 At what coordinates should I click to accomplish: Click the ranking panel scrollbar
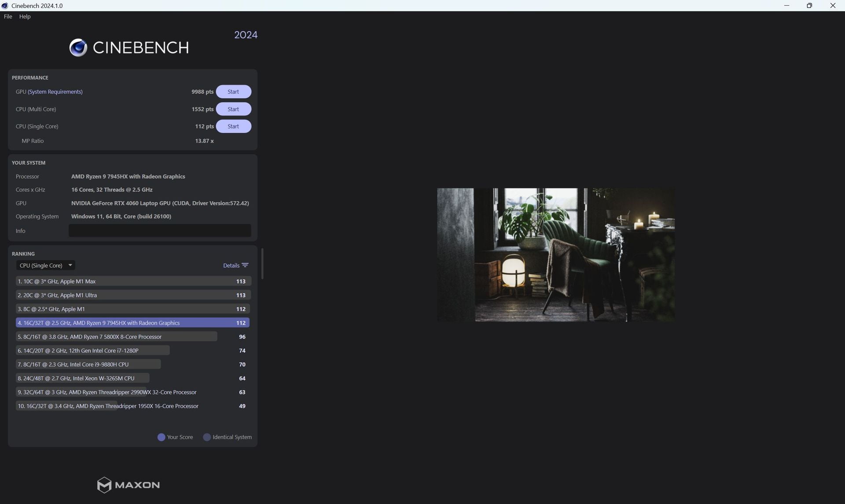(x=262, y=264)
